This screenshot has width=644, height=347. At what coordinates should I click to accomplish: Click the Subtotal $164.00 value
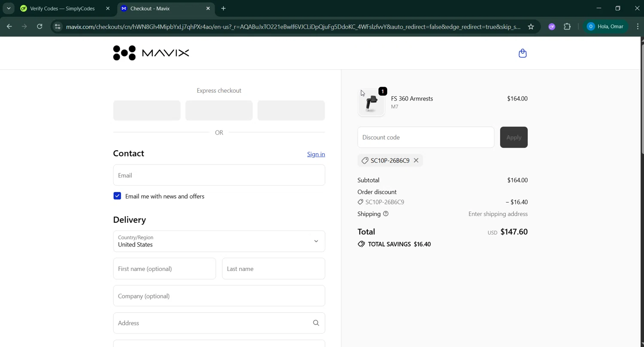(x=517, y=180)
